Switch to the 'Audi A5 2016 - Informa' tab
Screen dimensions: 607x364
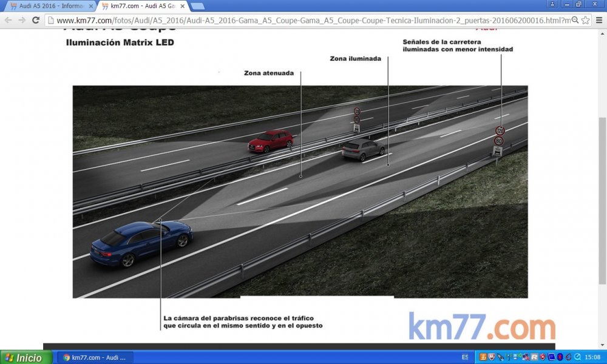pyautogui.click(x=52, y=6)
